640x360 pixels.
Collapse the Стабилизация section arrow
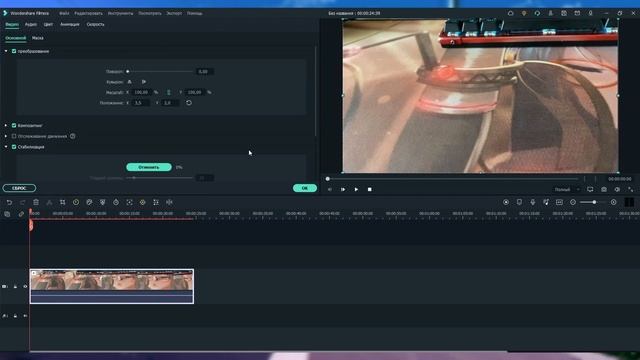pos(6,147)
